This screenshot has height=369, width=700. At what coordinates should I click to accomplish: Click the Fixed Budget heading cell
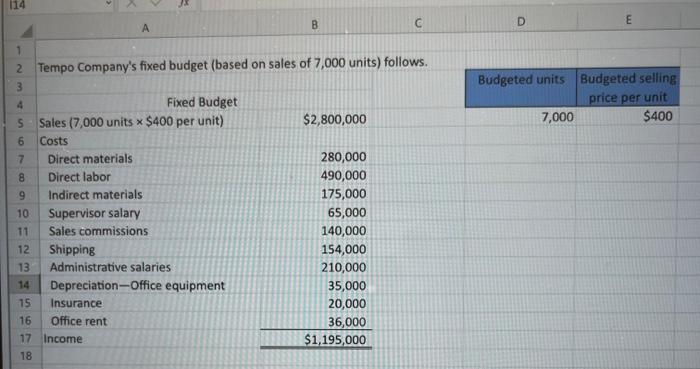click(x=202, y=102)
